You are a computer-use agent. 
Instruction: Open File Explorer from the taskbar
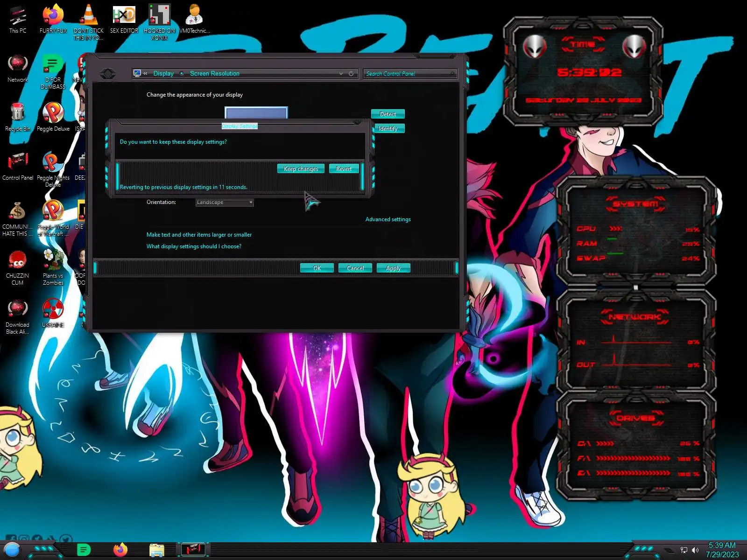157,550
